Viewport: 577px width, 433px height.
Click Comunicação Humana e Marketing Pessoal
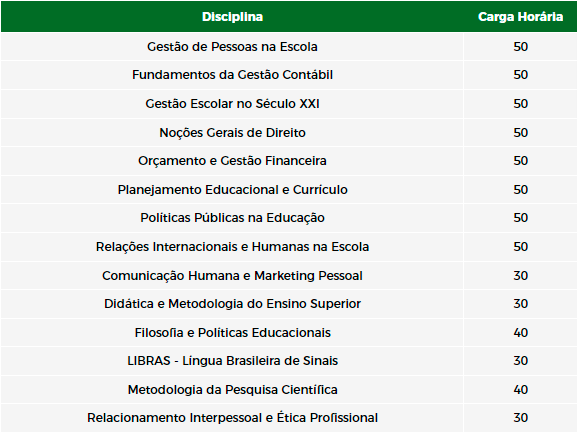232,276
